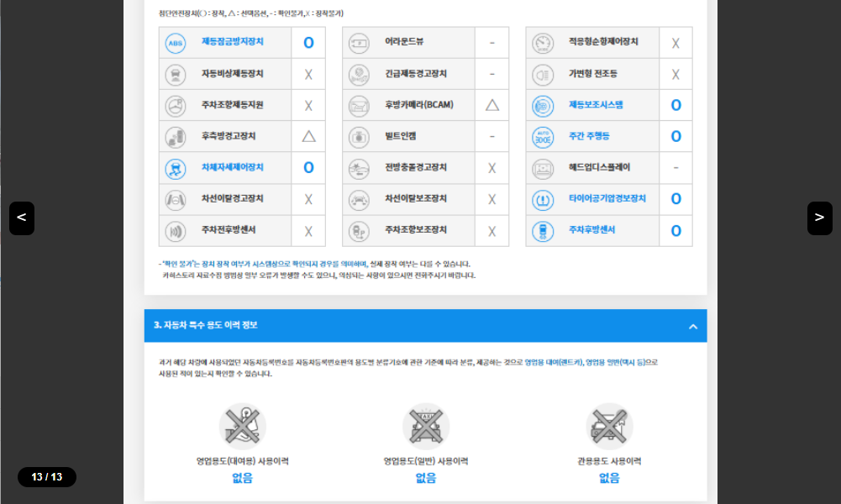Click the left arrow to go back
The height and width of the screenshot is (504, 841).
(21, 218)
